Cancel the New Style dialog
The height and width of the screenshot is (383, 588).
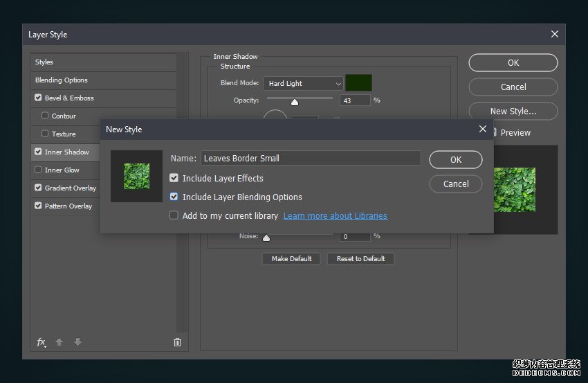point(456,184)
